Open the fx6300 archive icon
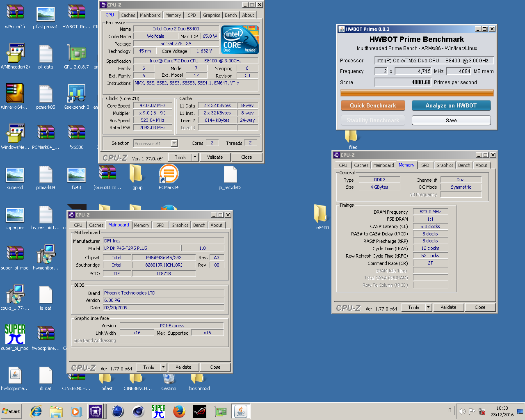 point(76,133)
